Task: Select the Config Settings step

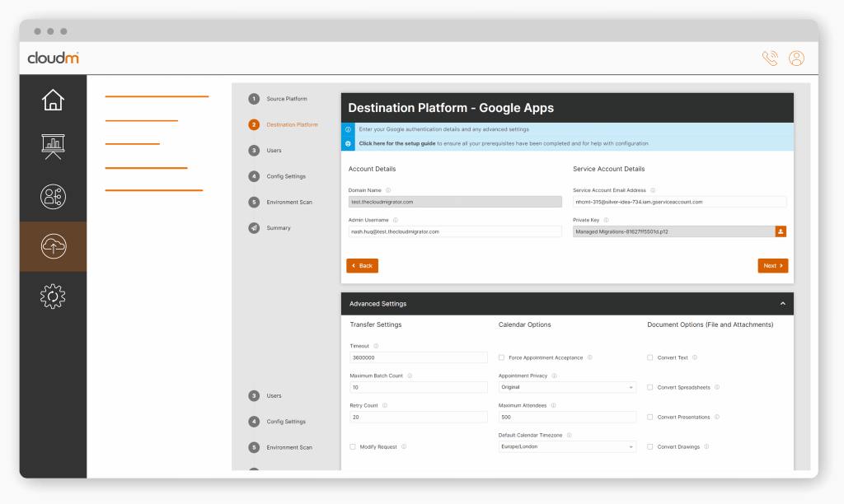Action: [x=285, y=176]
